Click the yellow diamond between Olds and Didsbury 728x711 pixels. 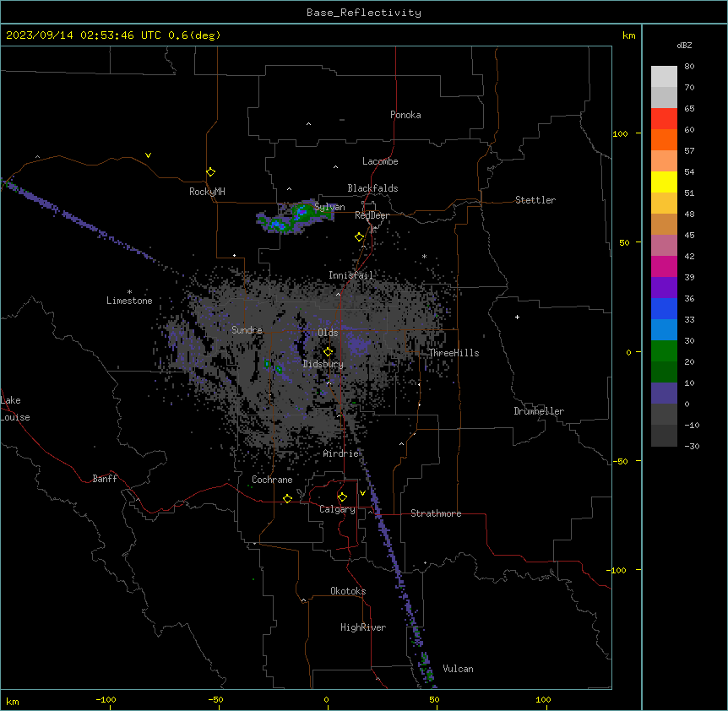[x=329, y=352]
